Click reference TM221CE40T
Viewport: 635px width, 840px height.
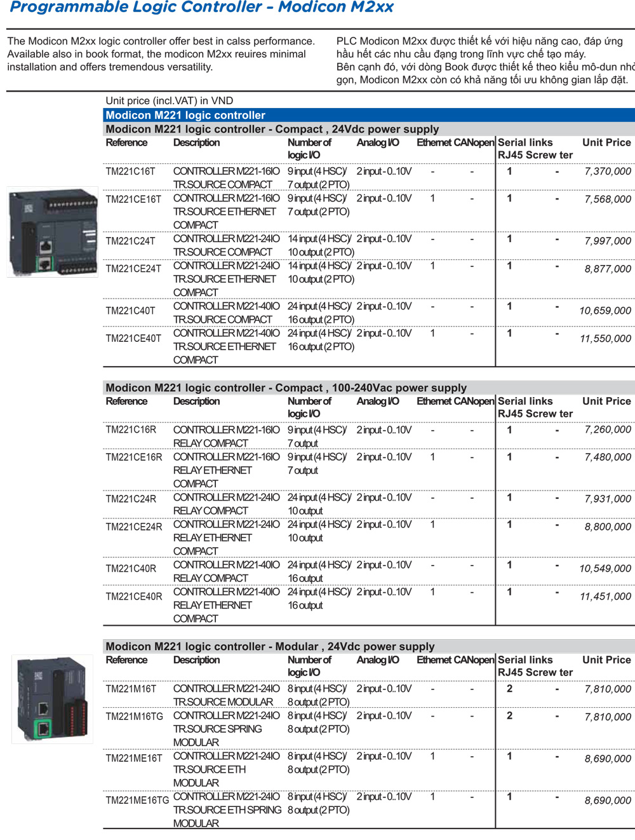(133, 339)
